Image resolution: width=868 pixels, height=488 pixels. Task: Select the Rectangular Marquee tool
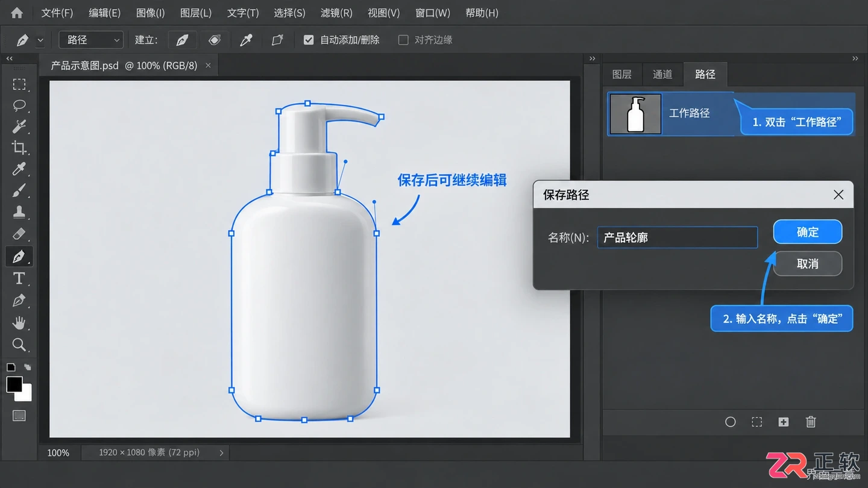(19, 84)
